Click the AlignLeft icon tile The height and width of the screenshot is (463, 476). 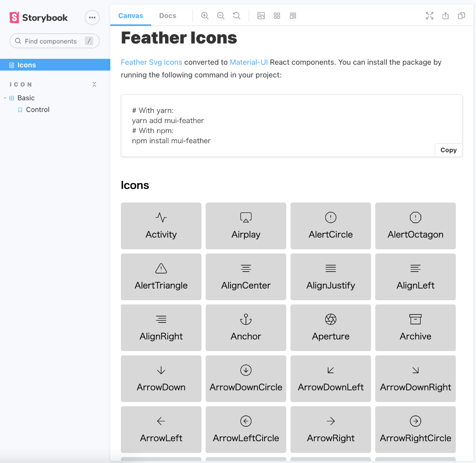click(x=415, y=277)
